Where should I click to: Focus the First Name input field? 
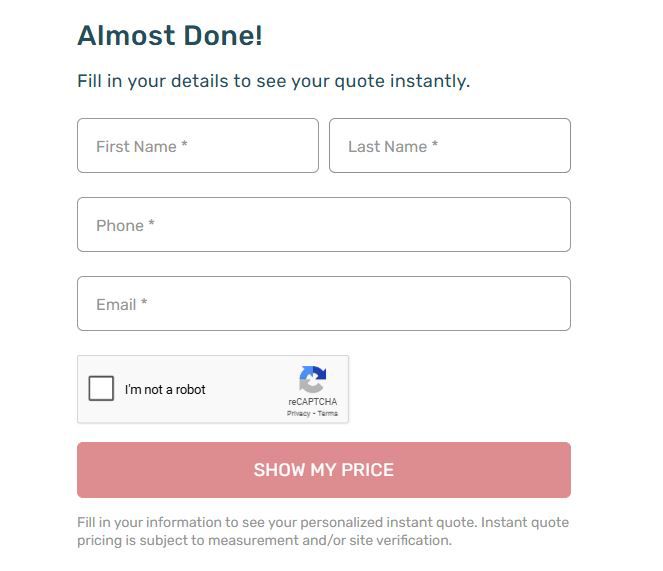pos(198,145)
